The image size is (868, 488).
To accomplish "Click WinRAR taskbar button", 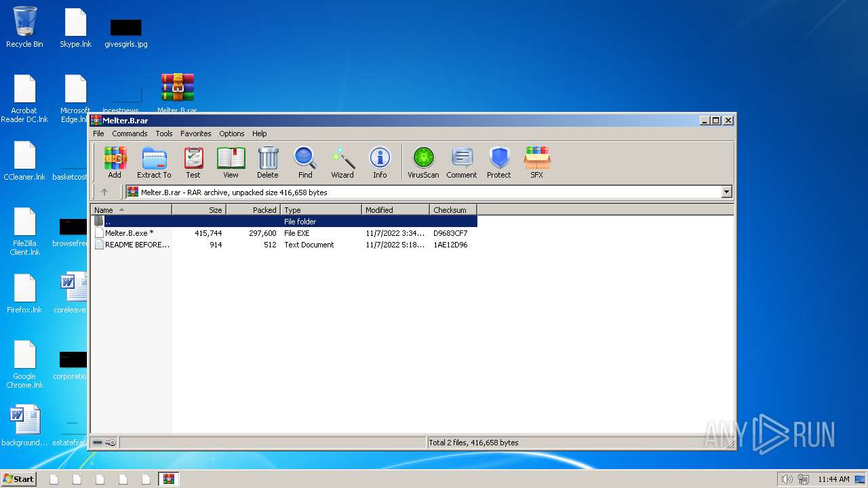I will click(x=168, y=479).
